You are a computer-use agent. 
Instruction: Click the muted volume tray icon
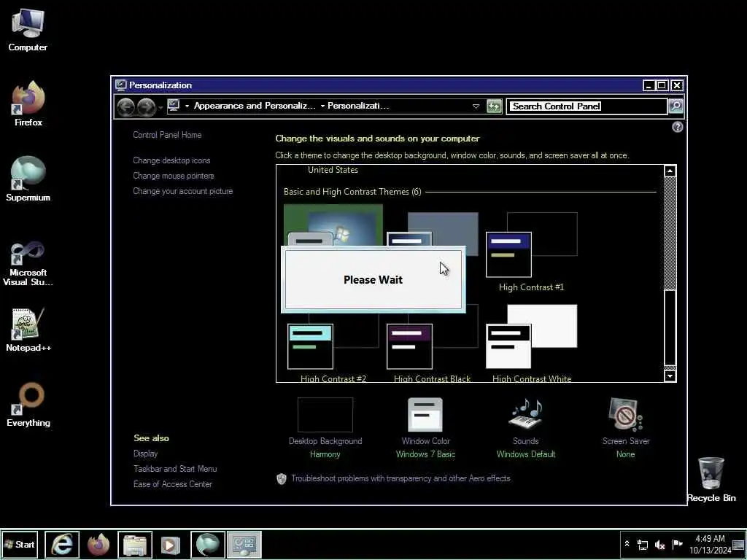click(x=659, y=544)
